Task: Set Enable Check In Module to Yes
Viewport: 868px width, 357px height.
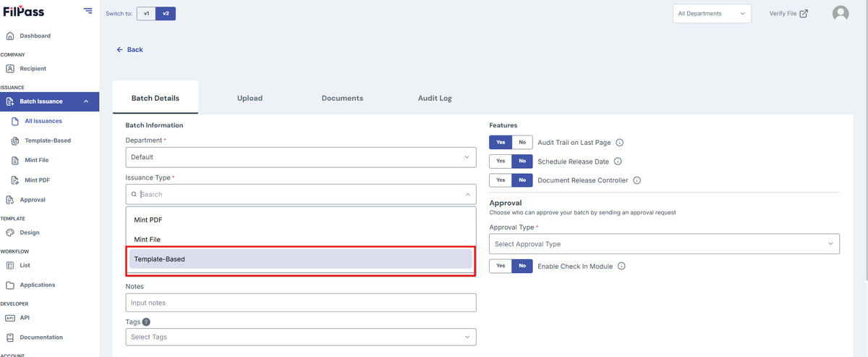Action: (501, 266)
